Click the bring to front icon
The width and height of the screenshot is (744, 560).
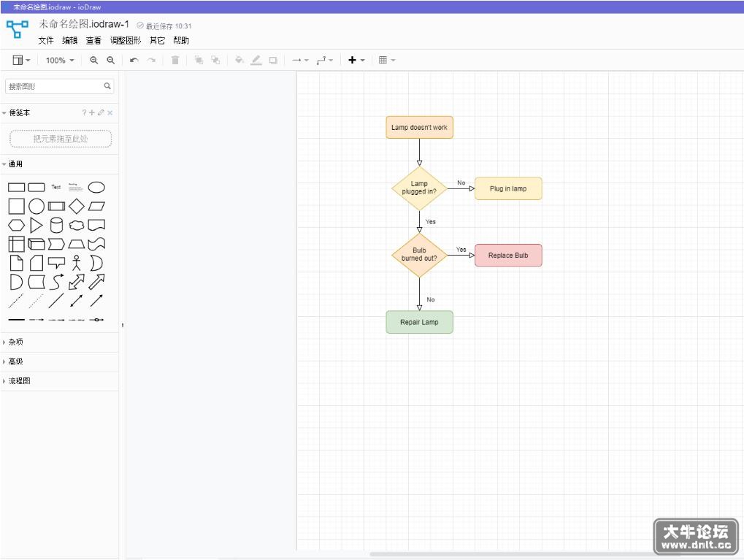[x=199, y=61]
